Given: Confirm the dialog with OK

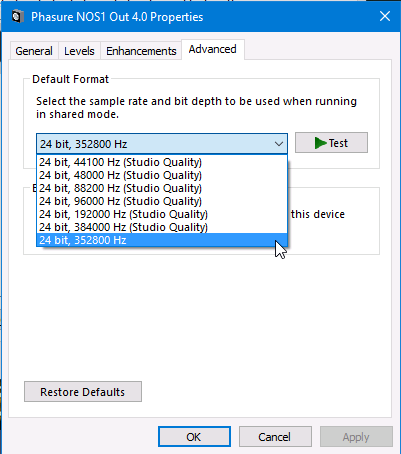Looking at the screenshot, I should [194, 437].
